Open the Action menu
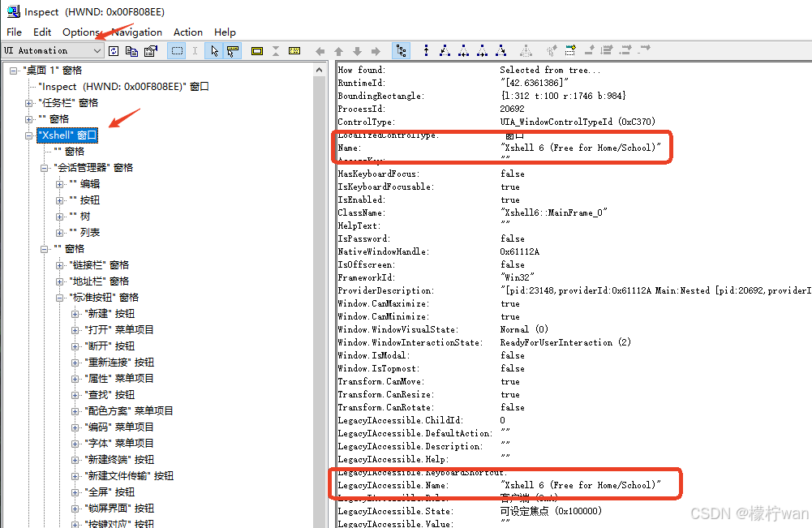Viewport: 812px width, 528px height. [x=187, y=32]
